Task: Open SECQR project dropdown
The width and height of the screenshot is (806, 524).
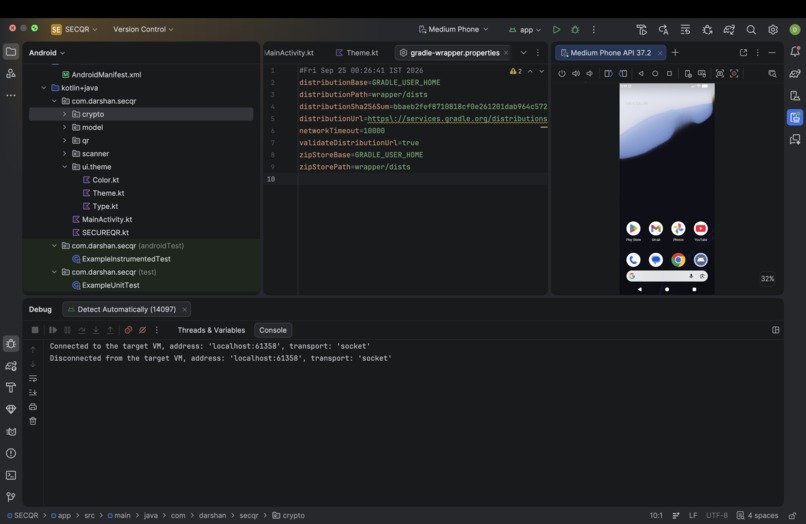Action: click(x=74, y=29)
